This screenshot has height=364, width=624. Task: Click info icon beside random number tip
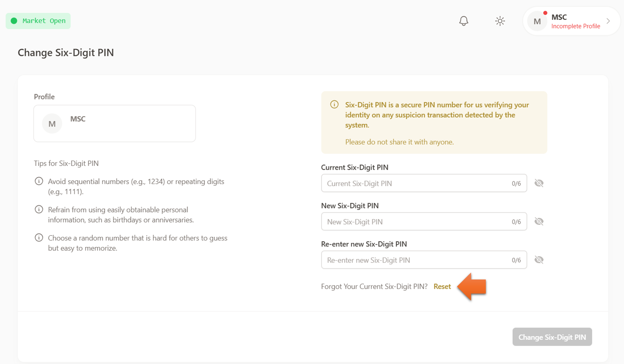tap(39, 238)
